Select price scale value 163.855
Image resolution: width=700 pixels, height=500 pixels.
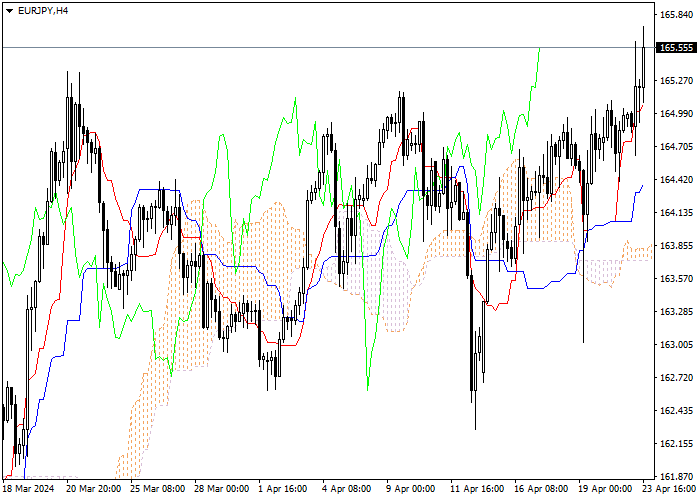tap(676, 246)
